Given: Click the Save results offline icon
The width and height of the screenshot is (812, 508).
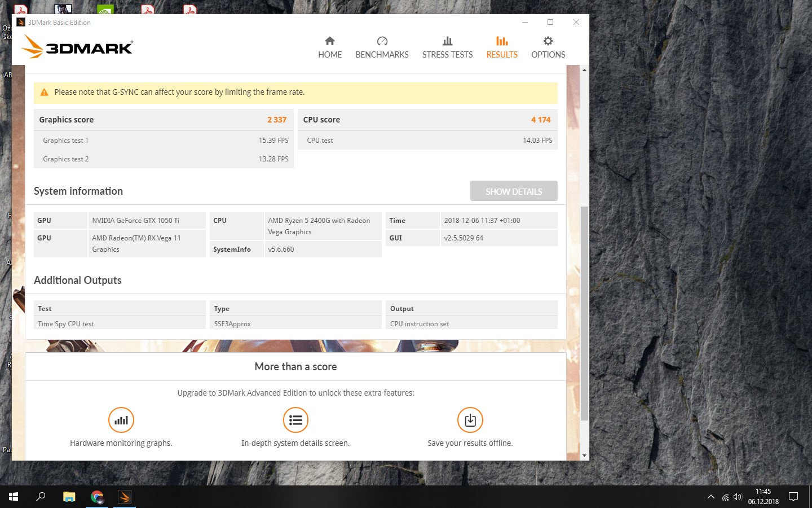Looking at the screenshot, I should tap(470, 420).
